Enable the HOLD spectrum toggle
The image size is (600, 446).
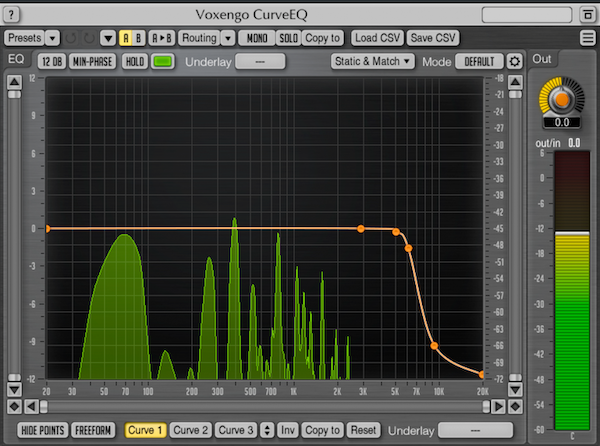[135, 61]
